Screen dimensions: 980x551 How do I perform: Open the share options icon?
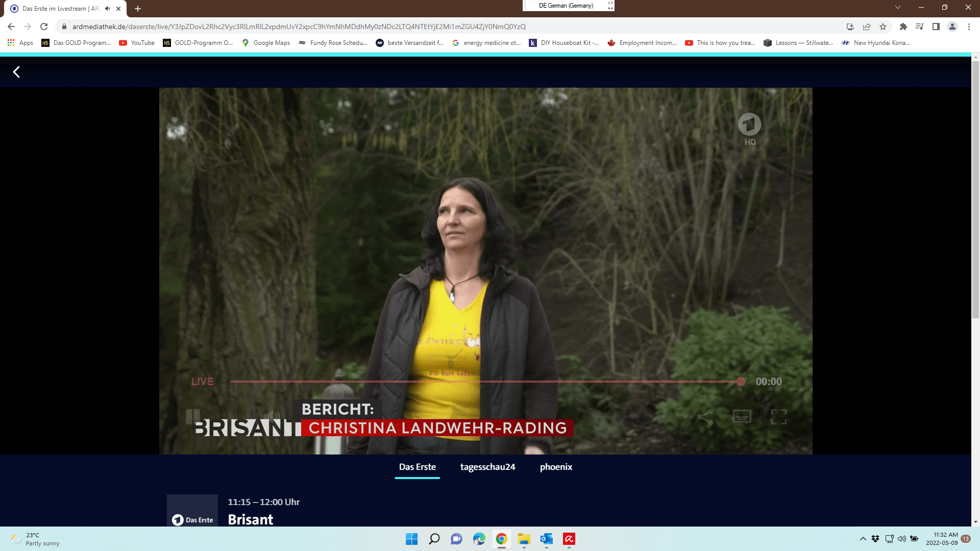coord(705,417)
